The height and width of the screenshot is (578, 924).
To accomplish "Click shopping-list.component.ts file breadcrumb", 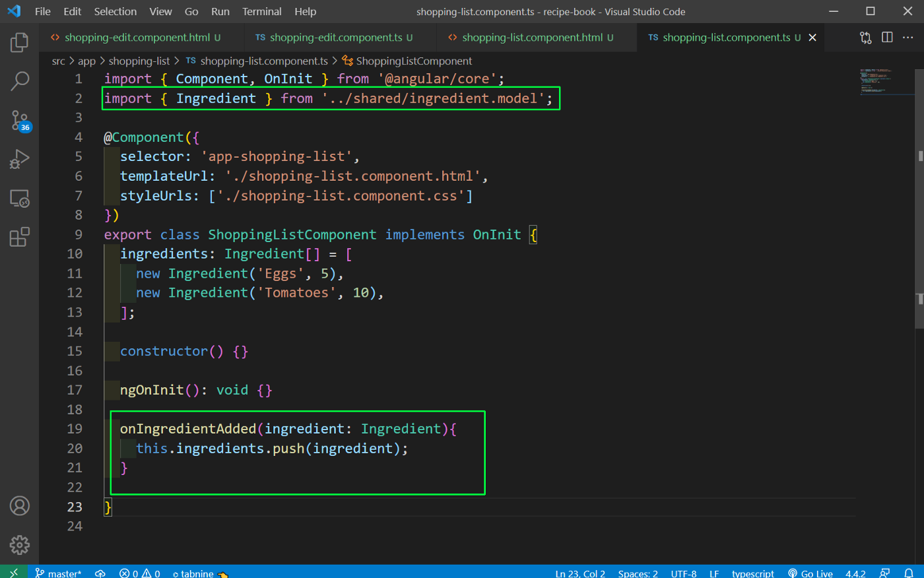I will pyautogui.click(x=257, y=61).
